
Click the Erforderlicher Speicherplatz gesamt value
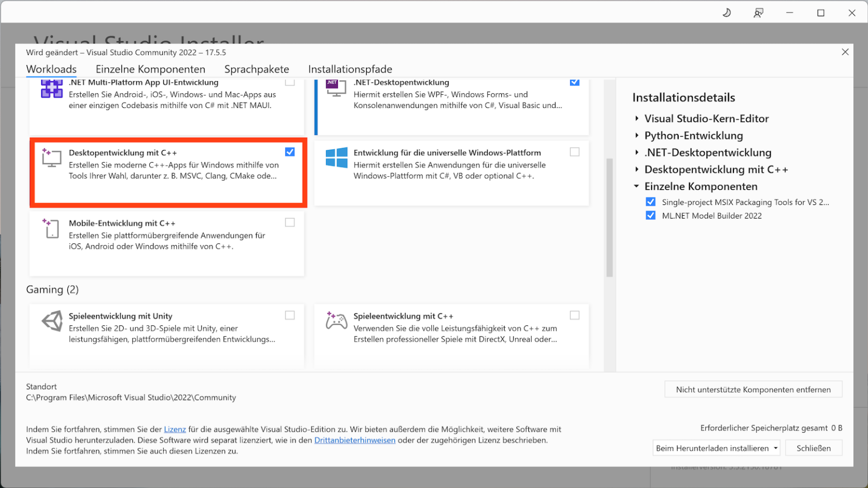(x=836, y=428)
